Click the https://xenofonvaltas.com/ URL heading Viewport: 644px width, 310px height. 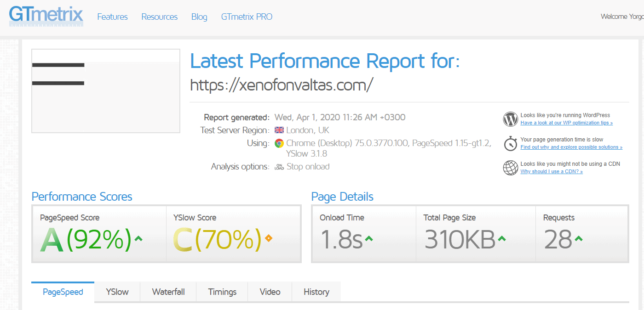coord(282,85)
